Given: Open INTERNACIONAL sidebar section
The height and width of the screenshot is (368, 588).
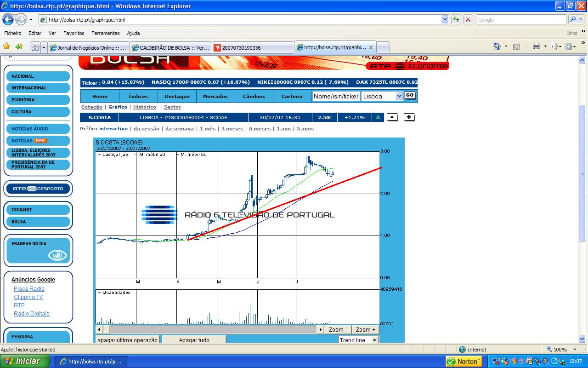Looking at the screenshot, I should pos(38,88).
